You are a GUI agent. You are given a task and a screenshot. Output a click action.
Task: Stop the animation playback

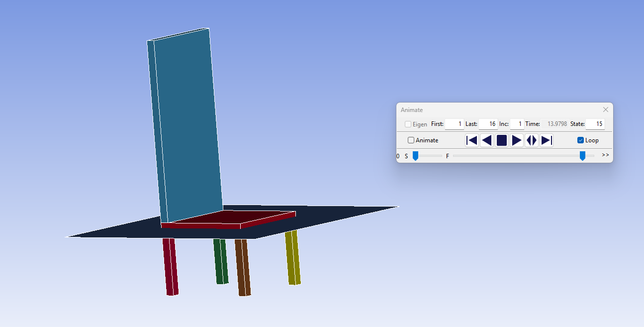coord(502,140)
